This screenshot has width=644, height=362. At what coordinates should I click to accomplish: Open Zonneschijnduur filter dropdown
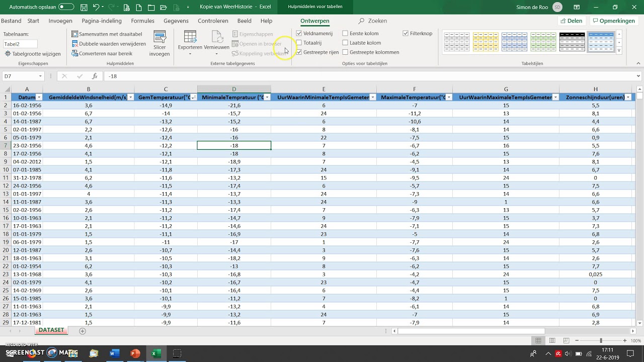pyautogui.click(x=628, y=98)
